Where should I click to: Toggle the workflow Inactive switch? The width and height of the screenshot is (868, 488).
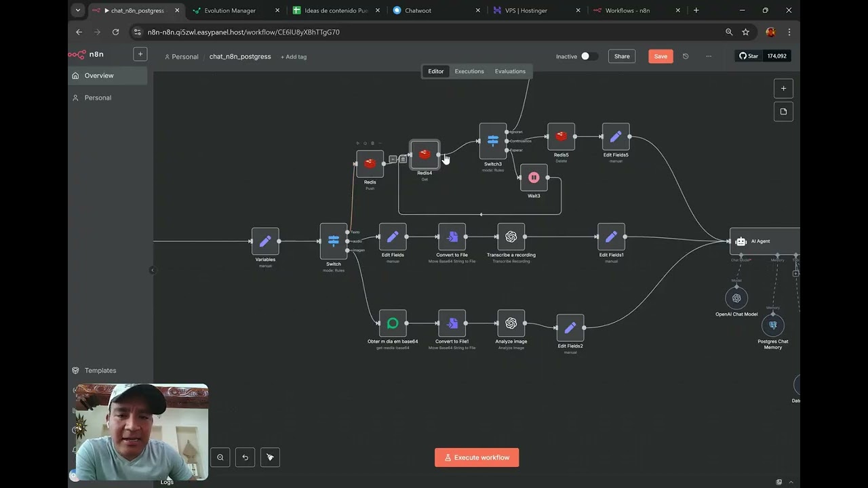click(x=589, y=56)
